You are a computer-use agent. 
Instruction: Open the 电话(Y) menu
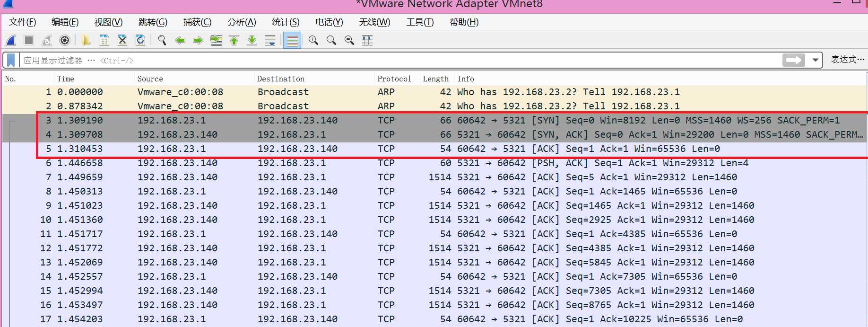pos(329,22)
